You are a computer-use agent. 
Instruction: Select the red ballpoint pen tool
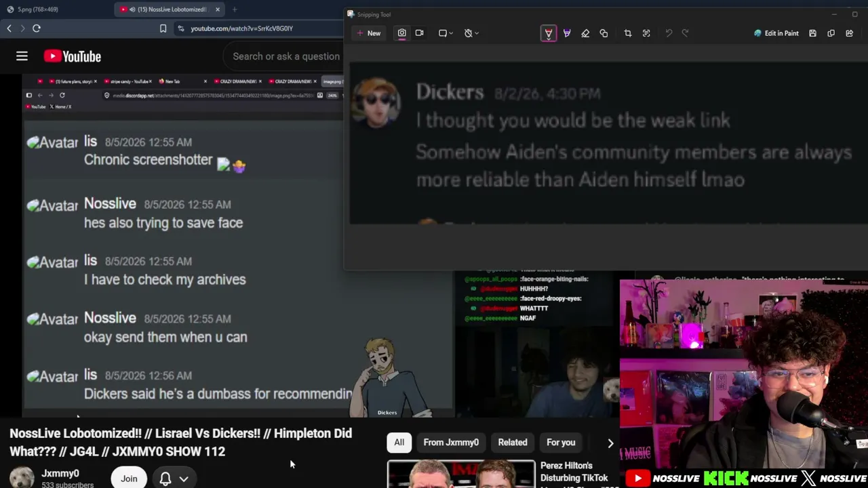pos(549,33)
